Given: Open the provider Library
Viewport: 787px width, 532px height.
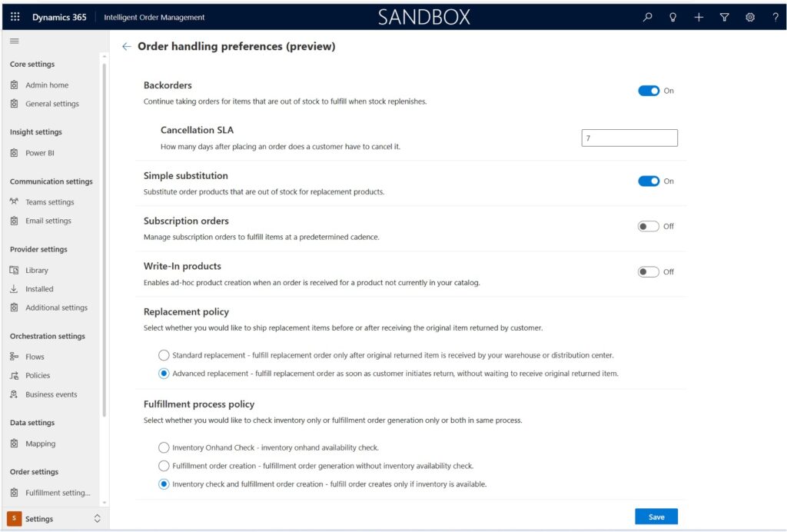Looking at the screenshot, I should tap(35, 270).
